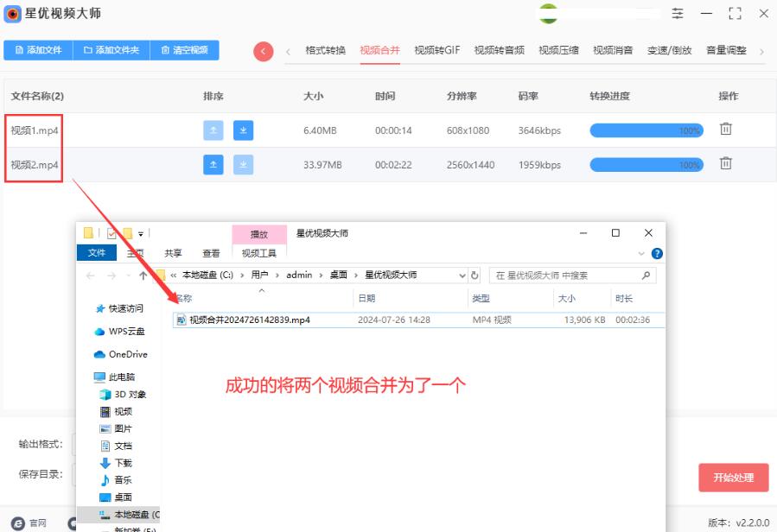
Task: Open the 视频转GIF tab
Action: tap(436, 50)
